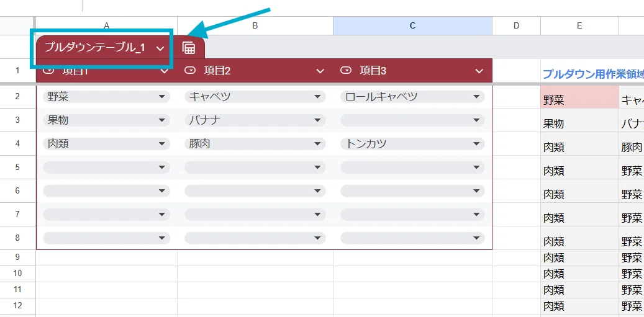Select column B header
Image resolution: width=644 pixels, height=317 pixels.
click(255, 26)
